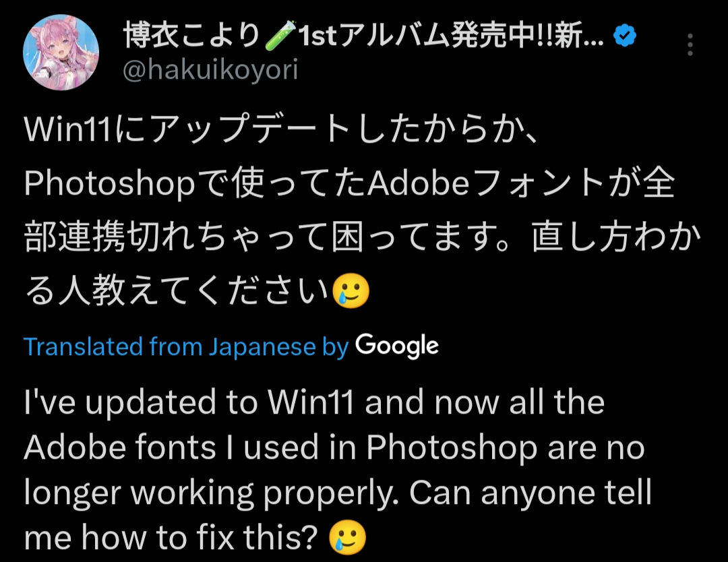Click 'Translated from Japanese by' link
This screenshot has height=562, width=728.
tap(186, 346)
